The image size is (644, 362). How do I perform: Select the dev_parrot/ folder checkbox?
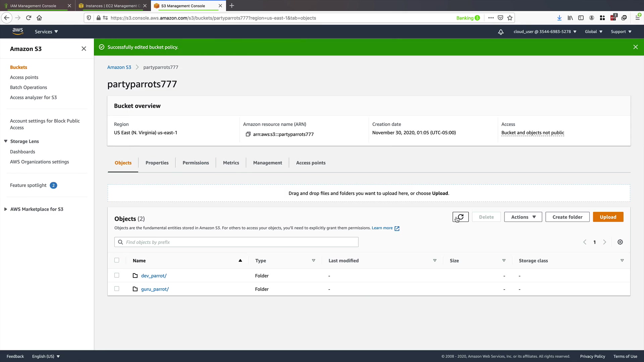(117, 275)
